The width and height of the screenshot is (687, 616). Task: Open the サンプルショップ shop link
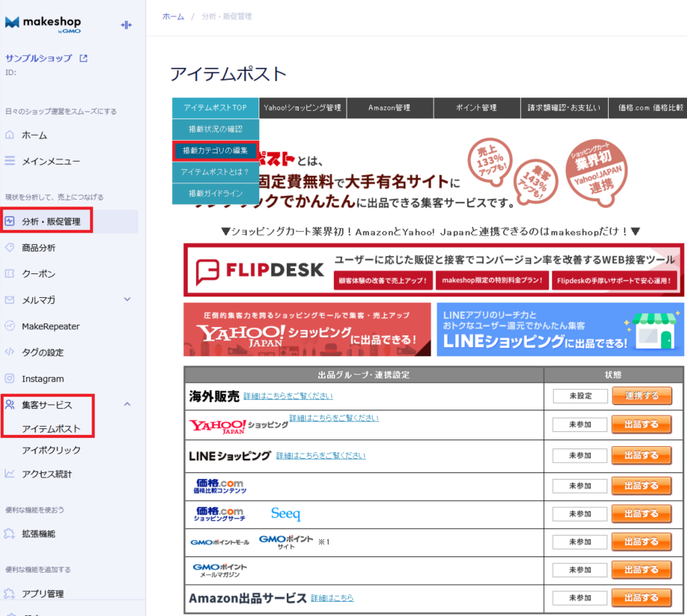[x=39, y=58]
